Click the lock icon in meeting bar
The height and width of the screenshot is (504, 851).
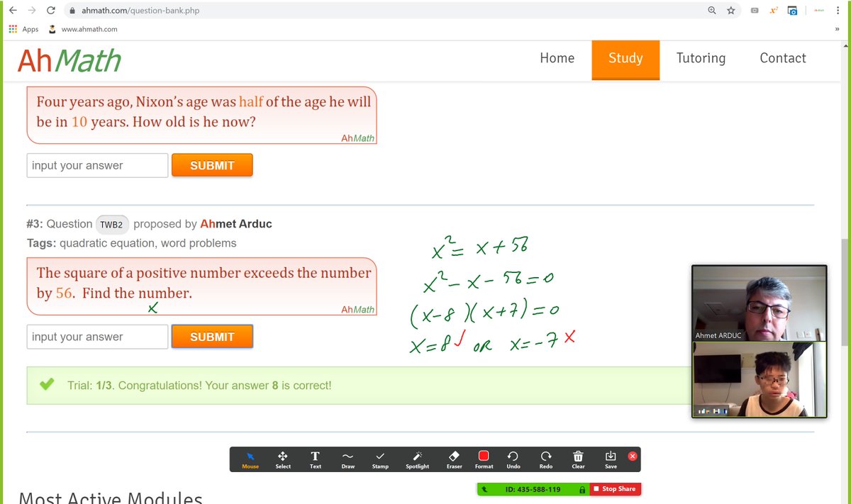point(582,489)
